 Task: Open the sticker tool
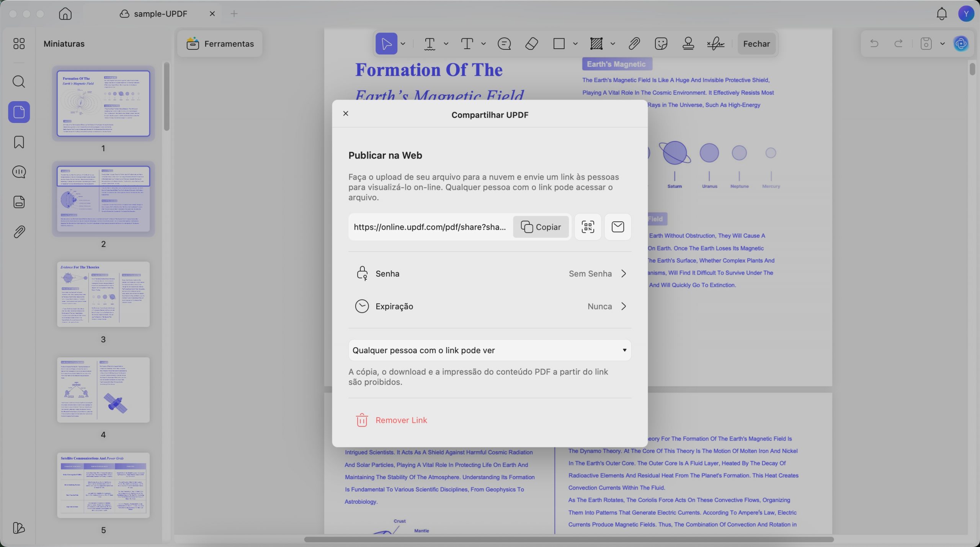point(661,44)
